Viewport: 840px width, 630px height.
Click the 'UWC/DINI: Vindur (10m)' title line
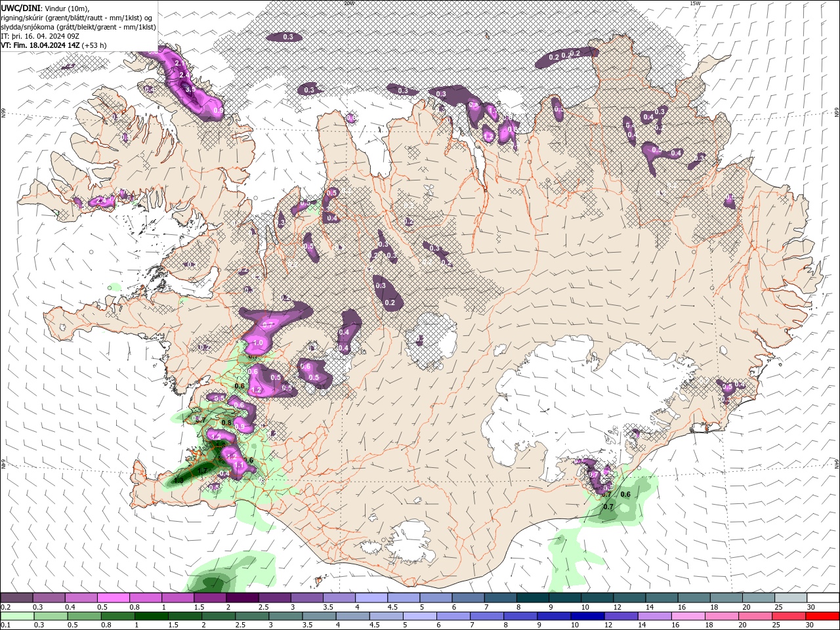(45, 8)
